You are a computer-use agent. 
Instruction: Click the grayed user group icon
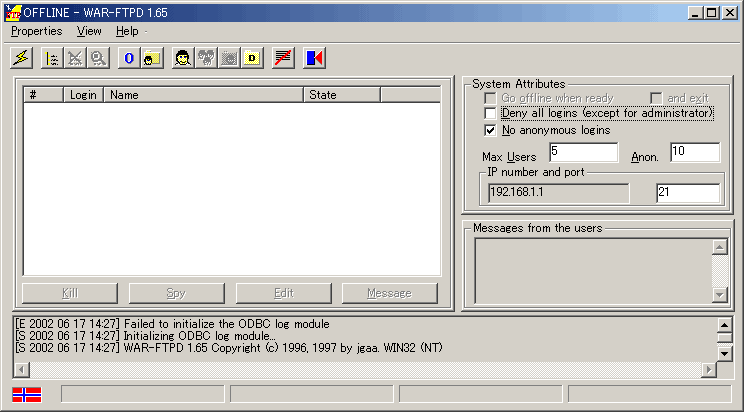pos(206,58)
